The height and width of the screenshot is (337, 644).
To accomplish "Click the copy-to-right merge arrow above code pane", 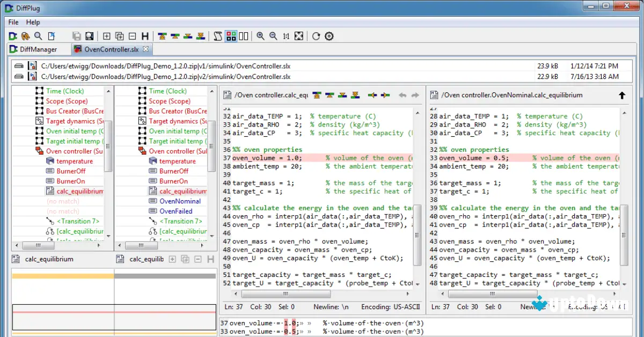I will (384, 95).
